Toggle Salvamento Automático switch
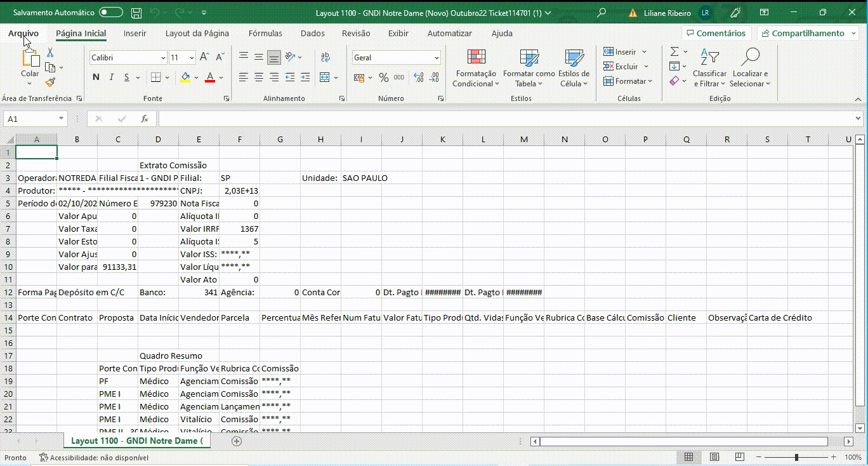The image size is (868, 466). point(111,13)
